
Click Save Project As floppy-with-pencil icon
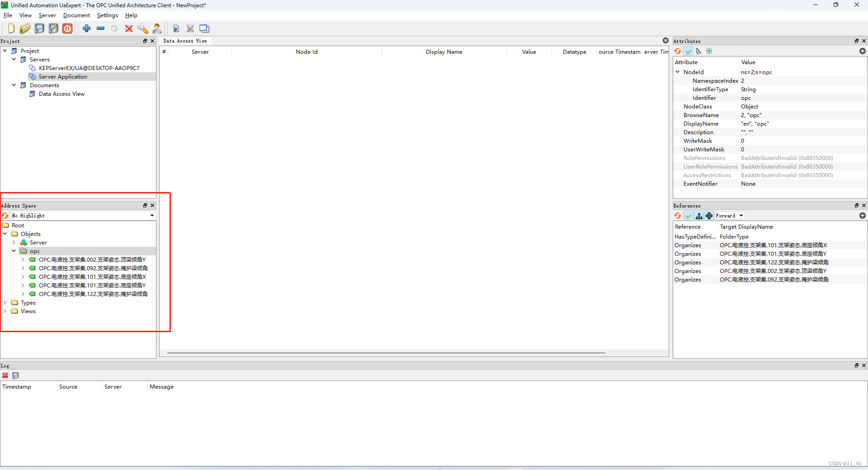click(x=53, y=28)
